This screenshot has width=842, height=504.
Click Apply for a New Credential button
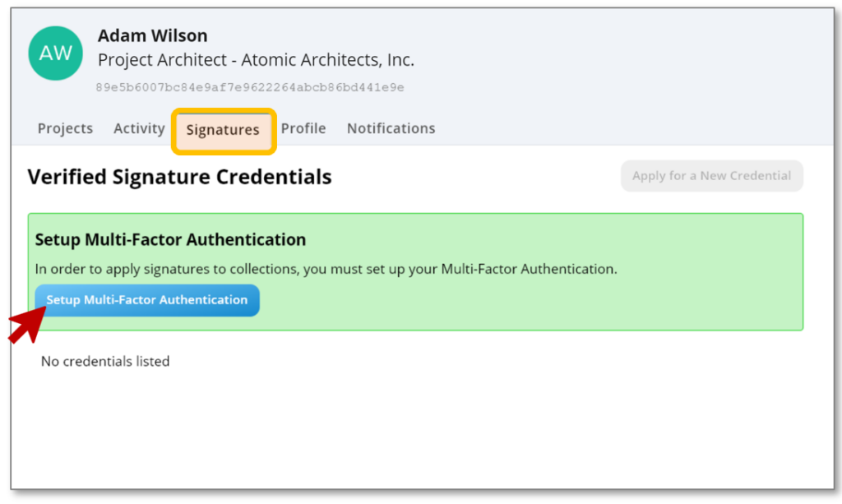711,176
